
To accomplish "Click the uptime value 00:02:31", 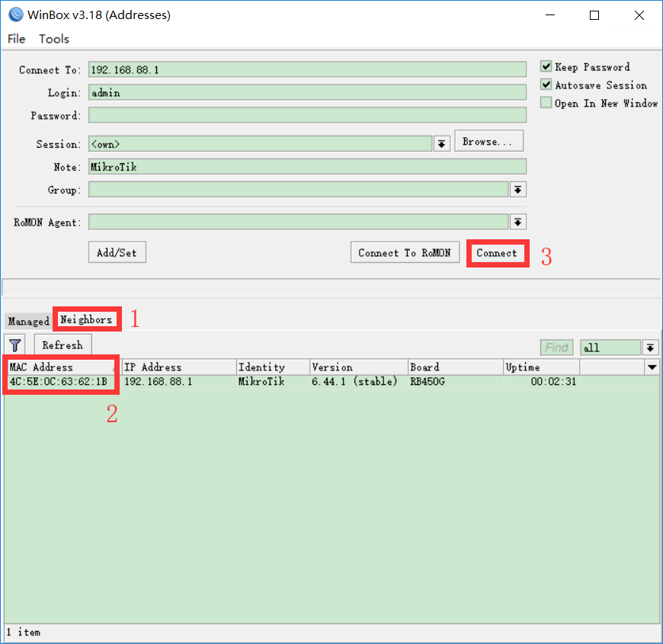I will coord(553,382).
